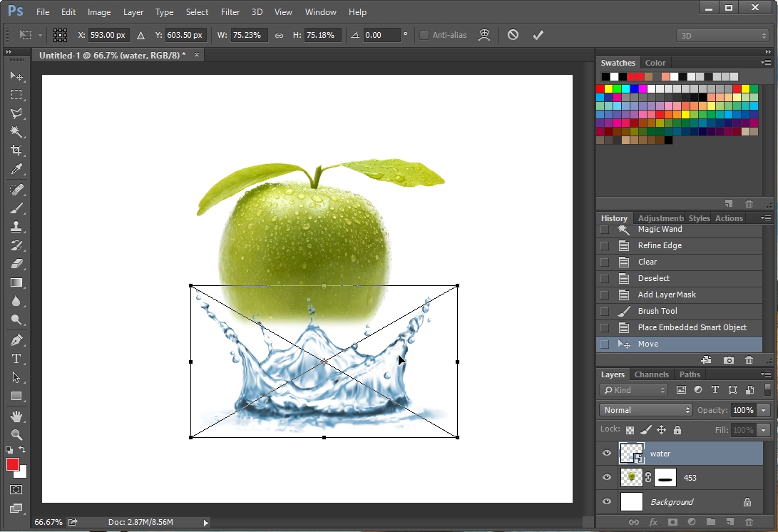Viewport: 778px width, 532px height.
Task: Select the Dodge tool
Action: (16, 319)
